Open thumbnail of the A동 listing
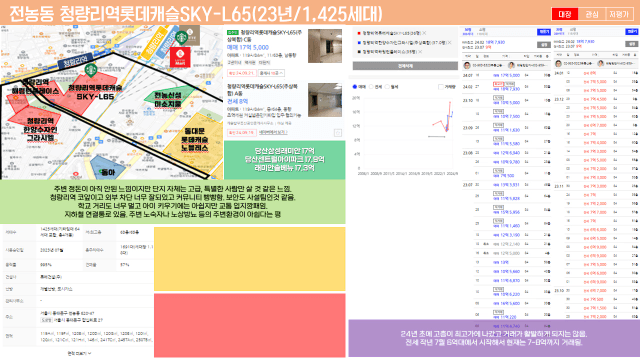 point(325,100)
